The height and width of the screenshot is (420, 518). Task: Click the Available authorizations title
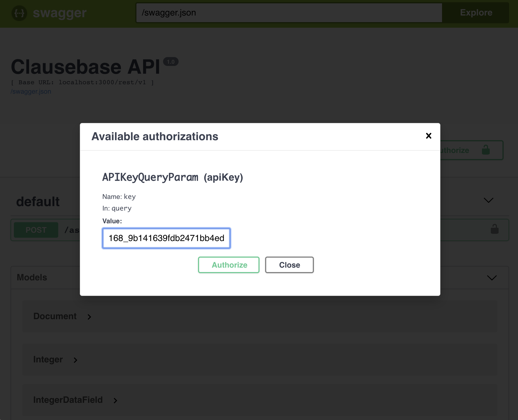(155, 137)
